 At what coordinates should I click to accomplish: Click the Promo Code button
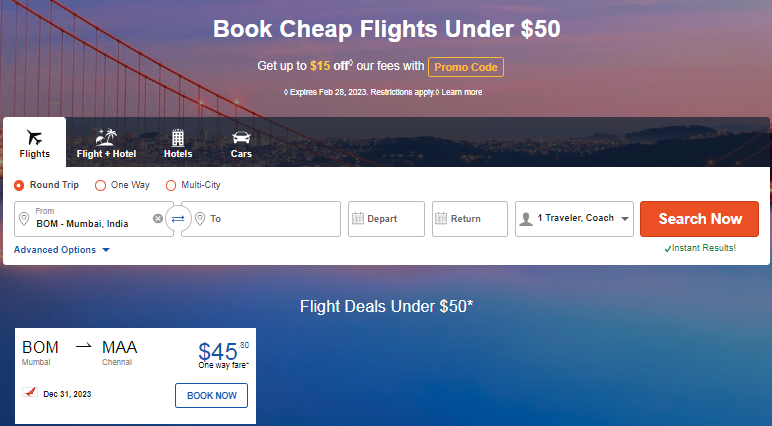[x=466, y=67]
